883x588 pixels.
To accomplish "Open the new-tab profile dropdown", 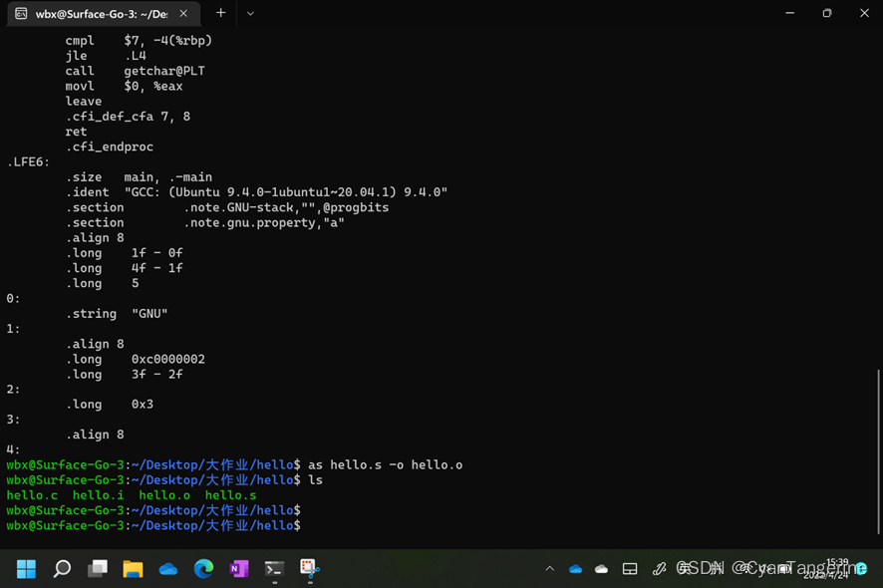I will (250, 14).
